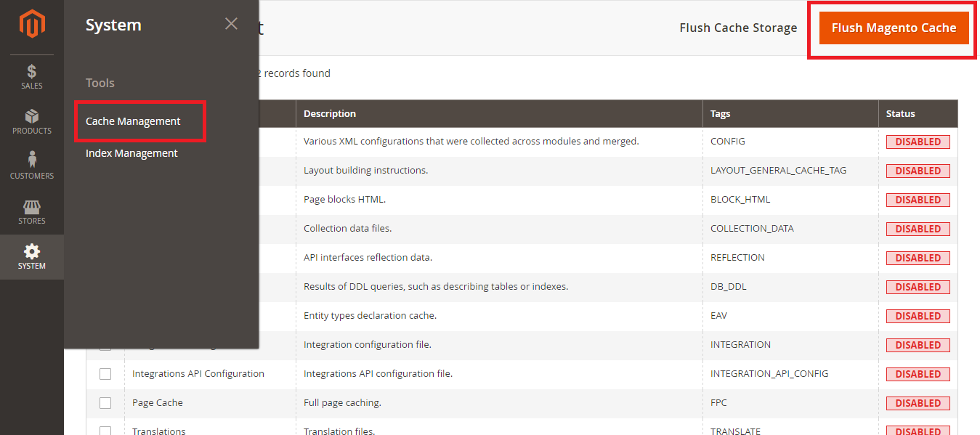Sort by the Tags column header
The image size is (980, 435).
coord(720,113)
